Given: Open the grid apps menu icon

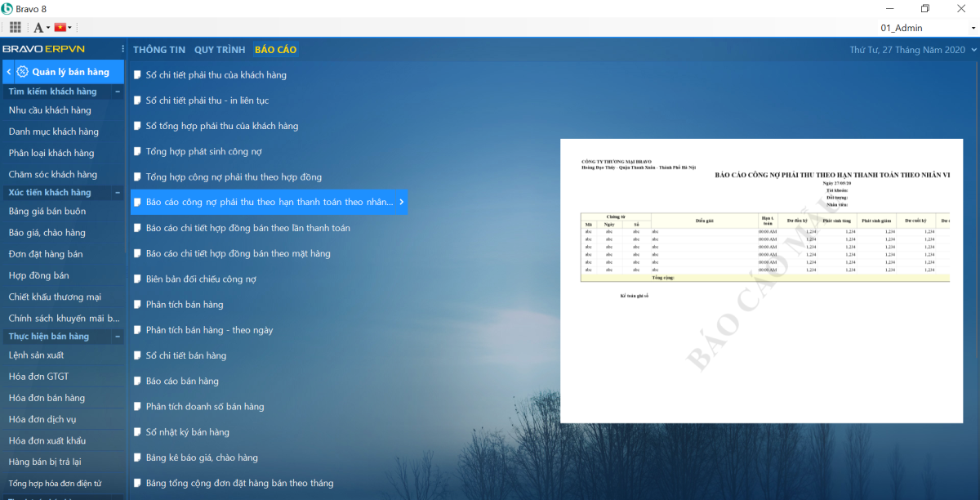Looking at the screenshot, I should tap(16, 27).
